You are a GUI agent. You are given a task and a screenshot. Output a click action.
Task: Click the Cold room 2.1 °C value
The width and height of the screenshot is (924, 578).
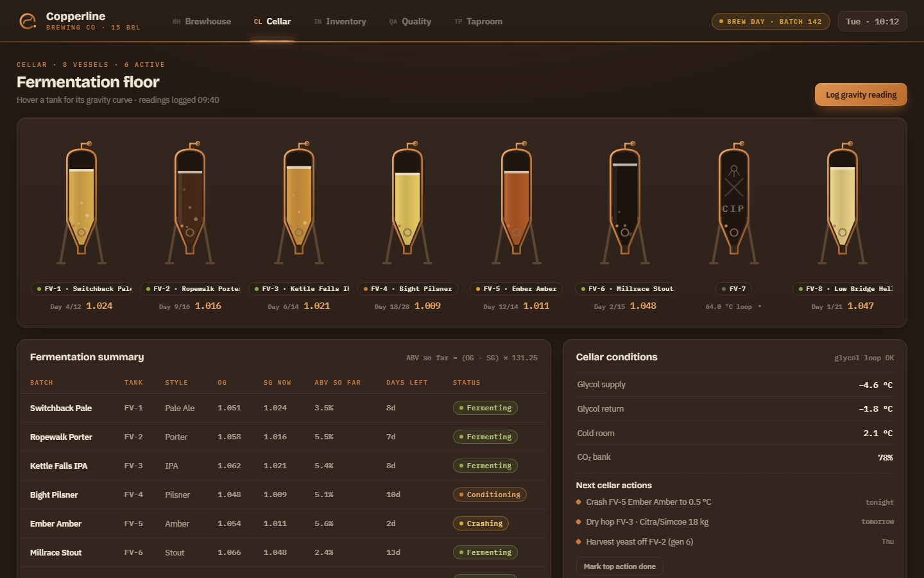pyautogui.click(x=878, y=433)
